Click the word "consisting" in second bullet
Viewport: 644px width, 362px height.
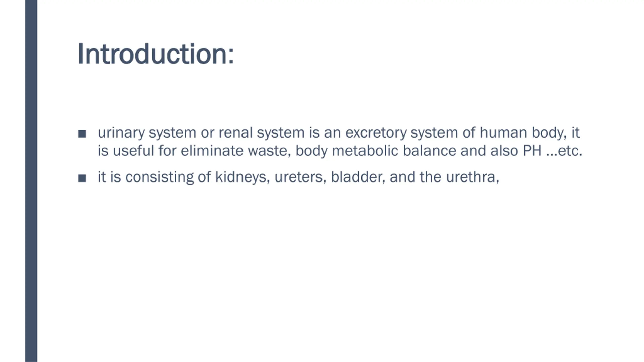[x=159, y=177]
